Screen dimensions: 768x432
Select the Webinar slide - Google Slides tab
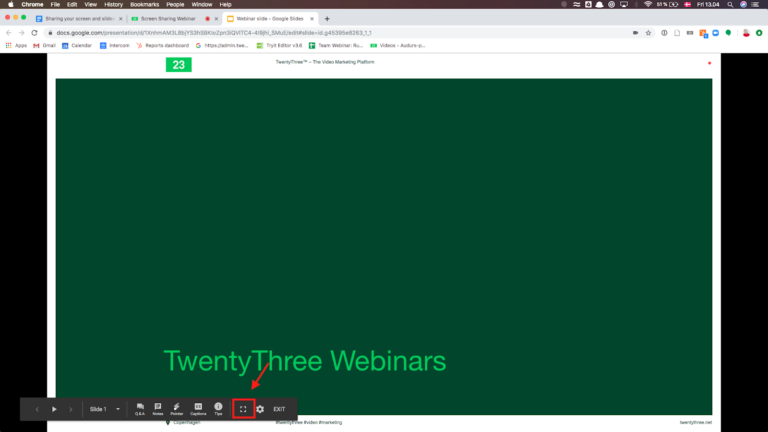click(x=270, y=19)
